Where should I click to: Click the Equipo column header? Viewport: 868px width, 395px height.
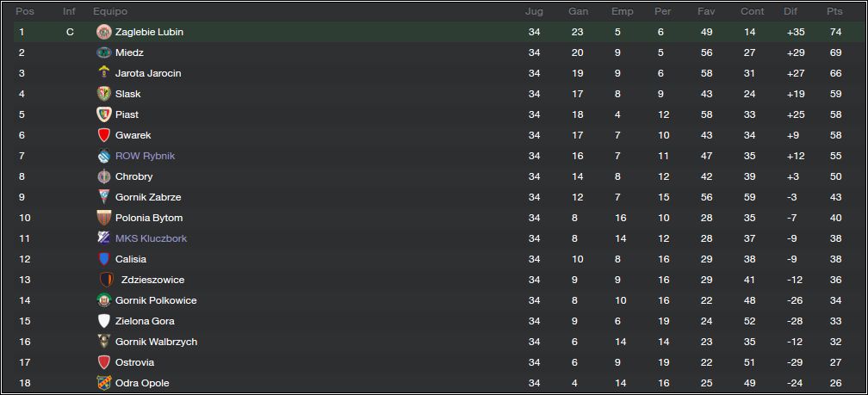click(x=110, y=11)
